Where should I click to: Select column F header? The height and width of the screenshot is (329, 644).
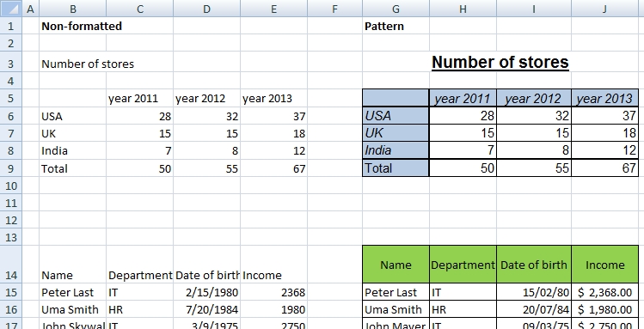point(334,9)
